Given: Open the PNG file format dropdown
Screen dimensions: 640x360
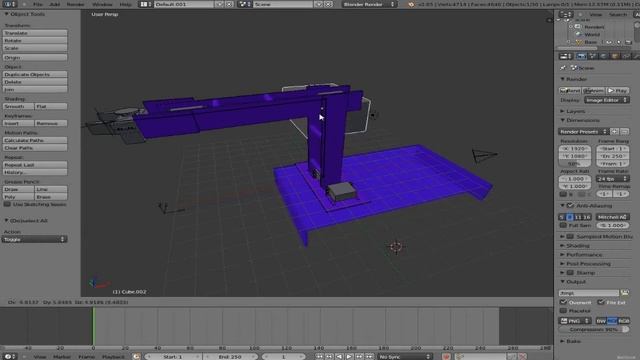Looking at the screenshot, I should (x=575, y=321).
